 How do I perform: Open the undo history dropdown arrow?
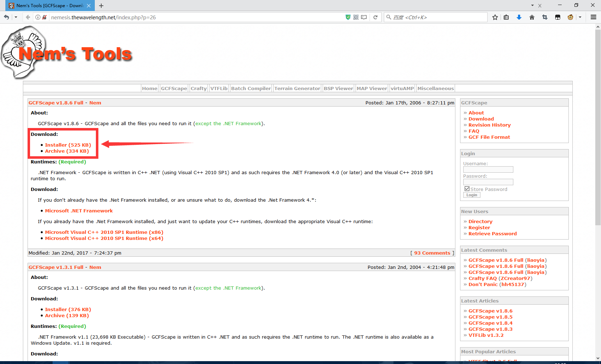click(16, 17)
